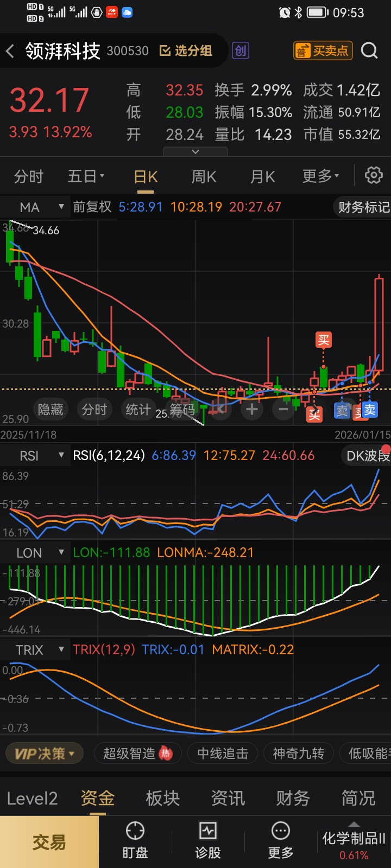The height and width of the screenshot is (868, 391).
Task: Show 筹码 chip distribution
Action: tap(182, 410)
